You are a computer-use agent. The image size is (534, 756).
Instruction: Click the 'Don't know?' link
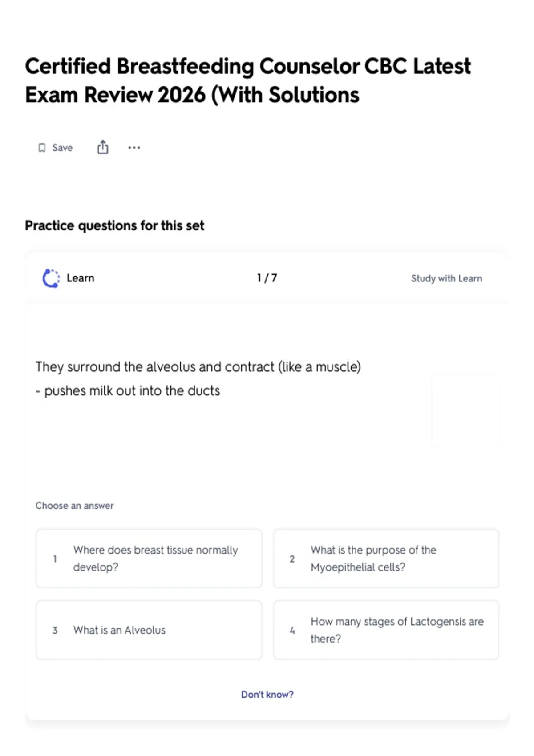[267, 695]
